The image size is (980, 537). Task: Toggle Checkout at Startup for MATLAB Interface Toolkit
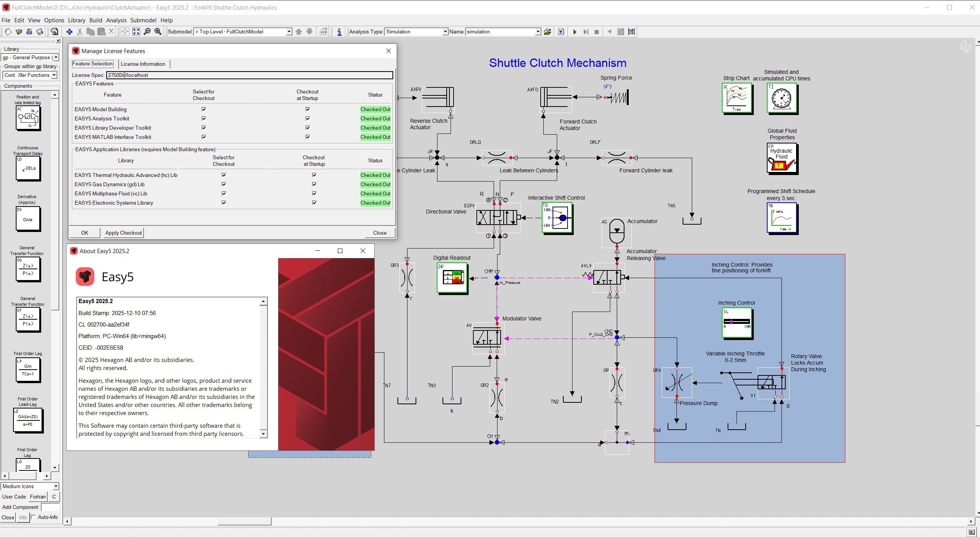click(307, 137)
